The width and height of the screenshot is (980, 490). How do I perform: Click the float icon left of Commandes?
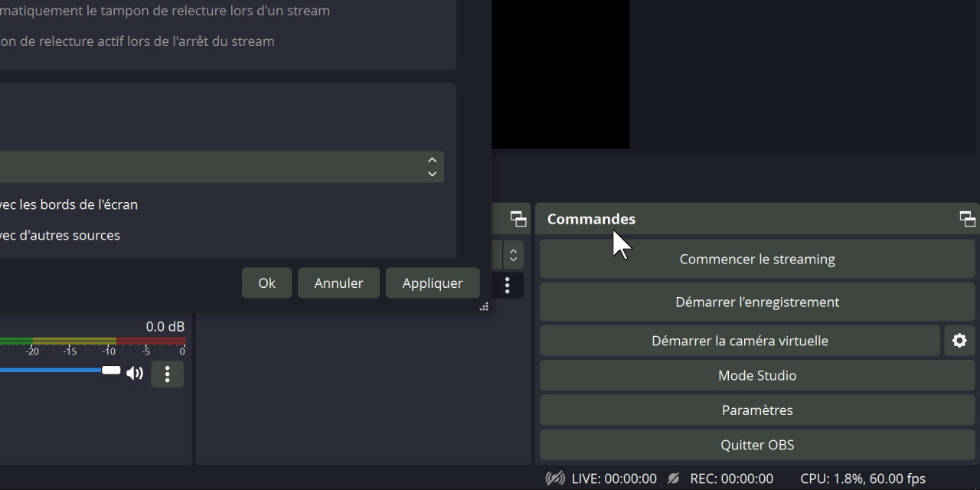518,219
